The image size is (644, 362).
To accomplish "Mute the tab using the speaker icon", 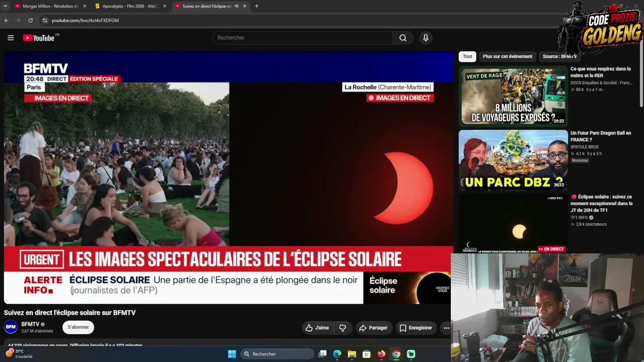I will (236, 6).
